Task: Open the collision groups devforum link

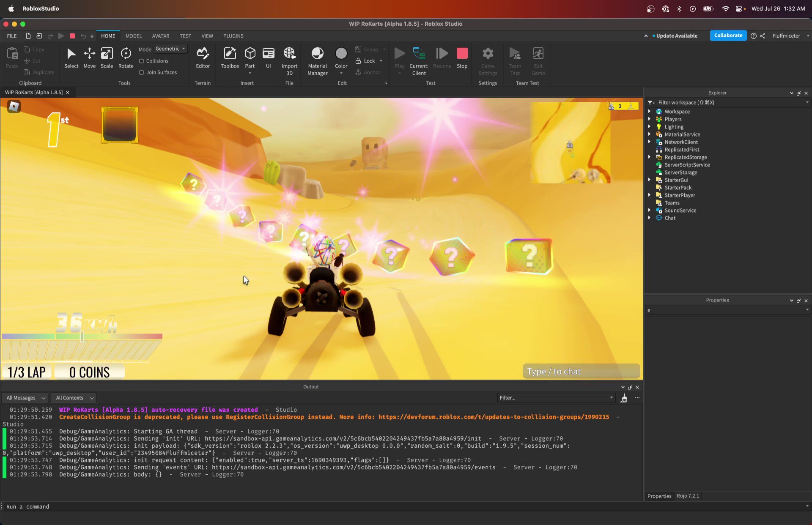Action: tap(494, 417)
